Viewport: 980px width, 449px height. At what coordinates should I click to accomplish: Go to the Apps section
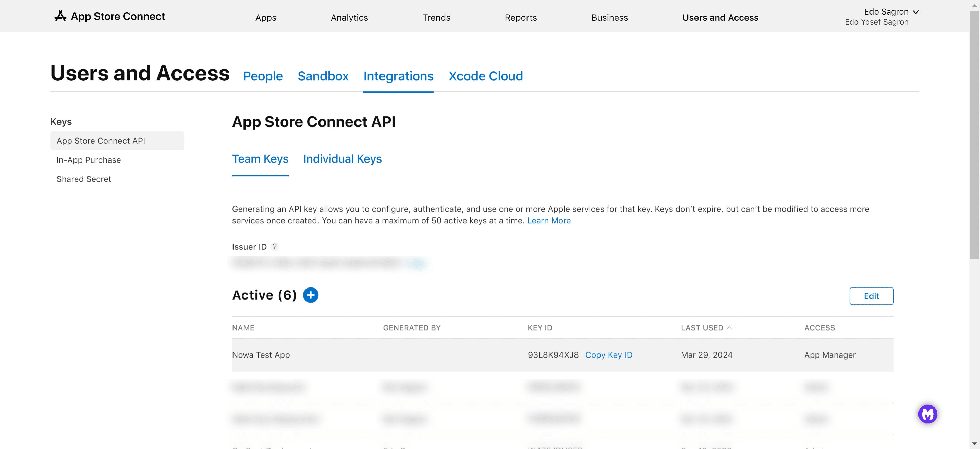click(x=265, y=18)
